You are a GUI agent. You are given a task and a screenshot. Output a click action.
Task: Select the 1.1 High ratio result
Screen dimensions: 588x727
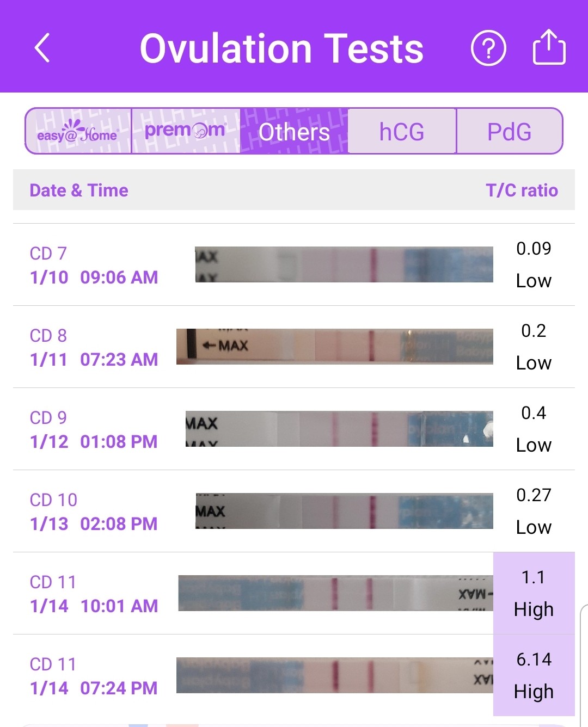534,593
